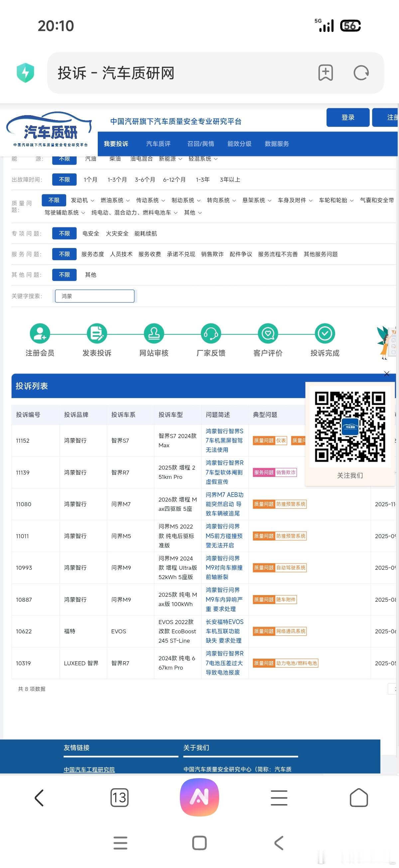399x868 pixels.
Task: Expand the 燃油系统 dropdown
Action: pos(115,200)
